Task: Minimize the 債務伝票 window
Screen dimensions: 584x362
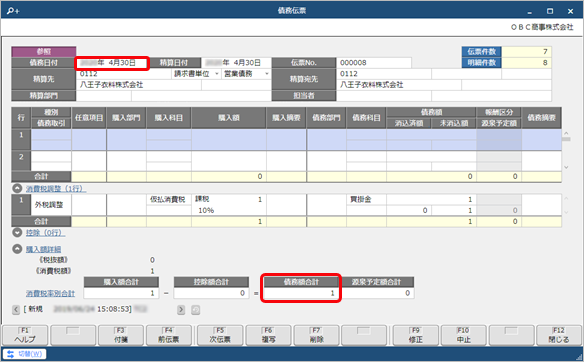Action: tap(530, 11)
